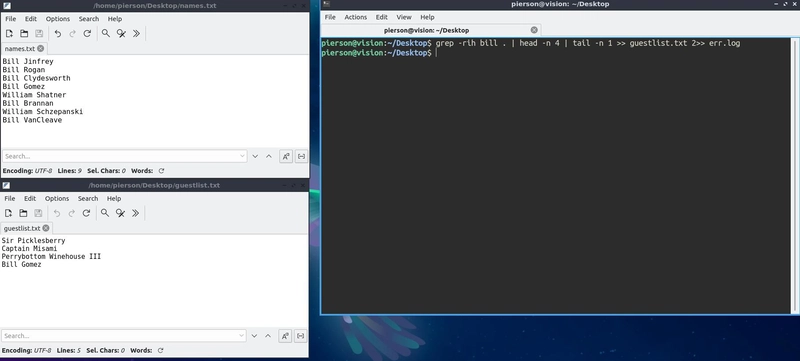Click 'Bill VanCleave' line in names.txt
Image resolution: width=800 pixels, height=361 pixels.
tap(32, 120)
